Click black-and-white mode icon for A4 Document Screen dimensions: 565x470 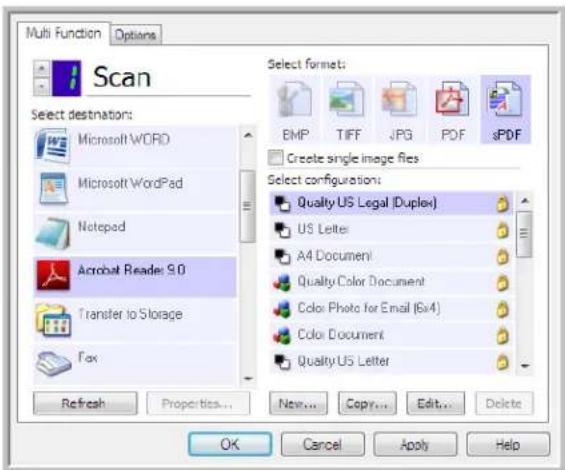point(282,256)
